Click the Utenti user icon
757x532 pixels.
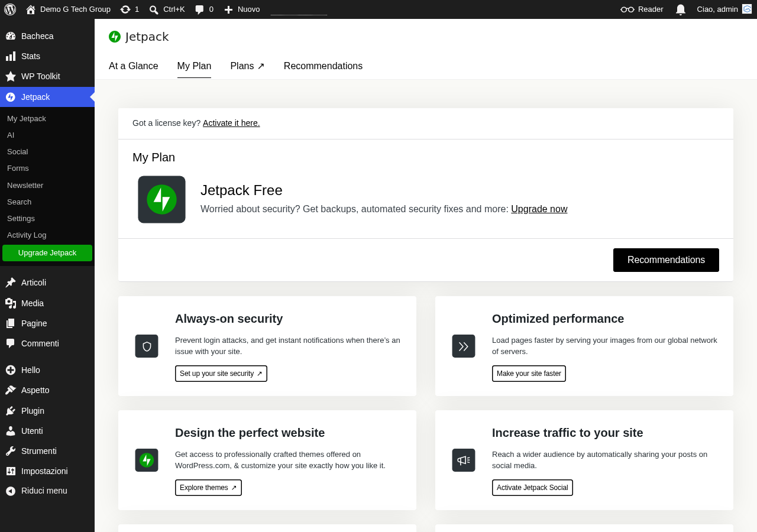point(11,431)
